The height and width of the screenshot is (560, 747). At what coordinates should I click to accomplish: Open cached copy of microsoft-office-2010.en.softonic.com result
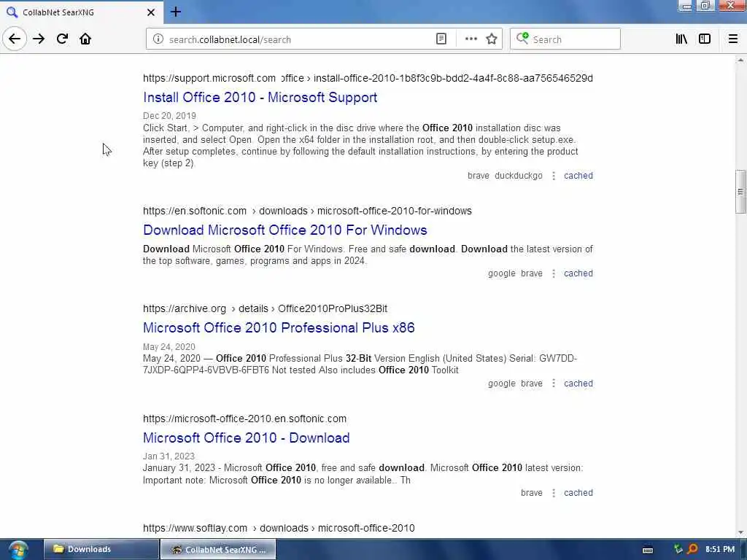coord(578,493)
